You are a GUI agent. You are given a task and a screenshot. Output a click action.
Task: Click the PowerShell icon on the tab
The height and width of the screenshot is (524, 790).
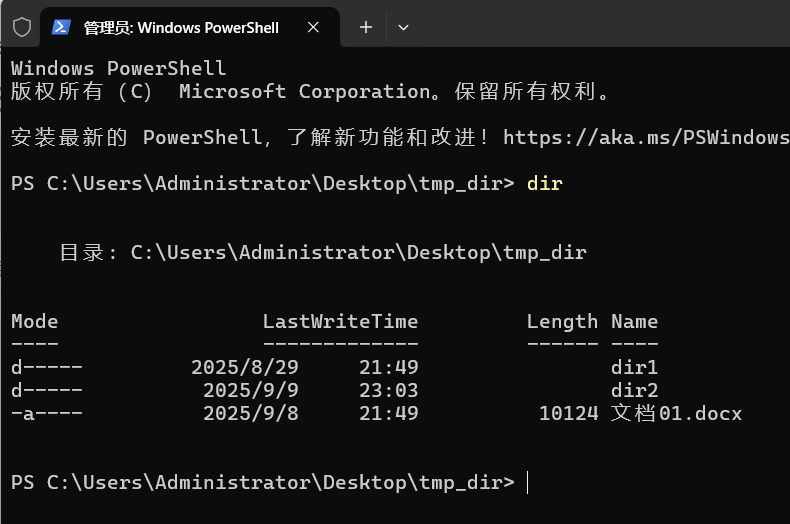[x=61, y=27]
